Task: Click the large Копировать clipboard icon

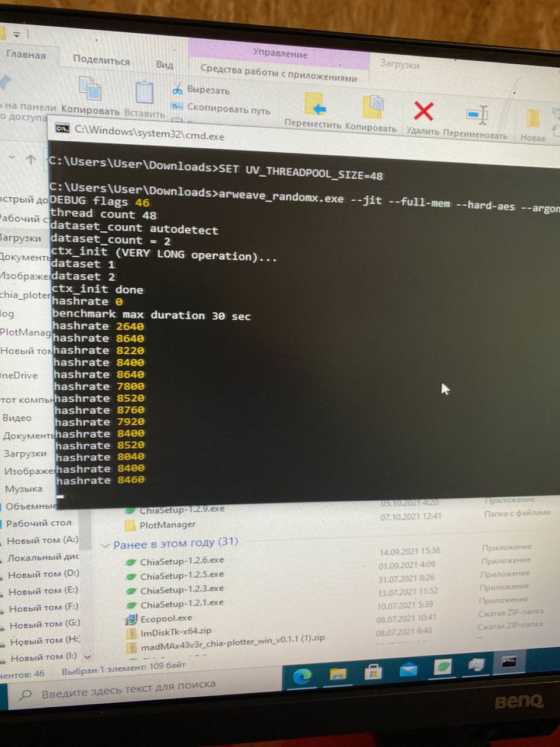Action: [x=90, y=90]
